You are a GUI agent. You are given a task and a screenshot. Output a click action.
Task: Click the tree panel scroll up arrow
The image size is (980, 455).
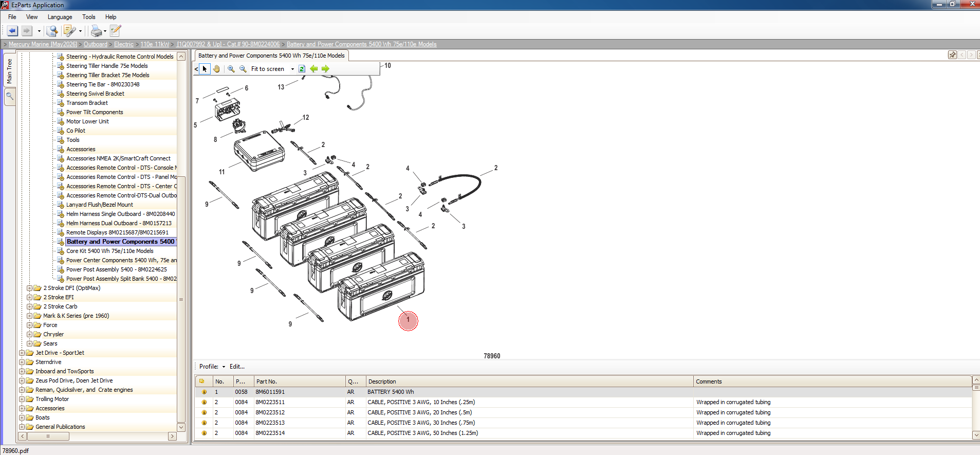(x=181, y=57)
